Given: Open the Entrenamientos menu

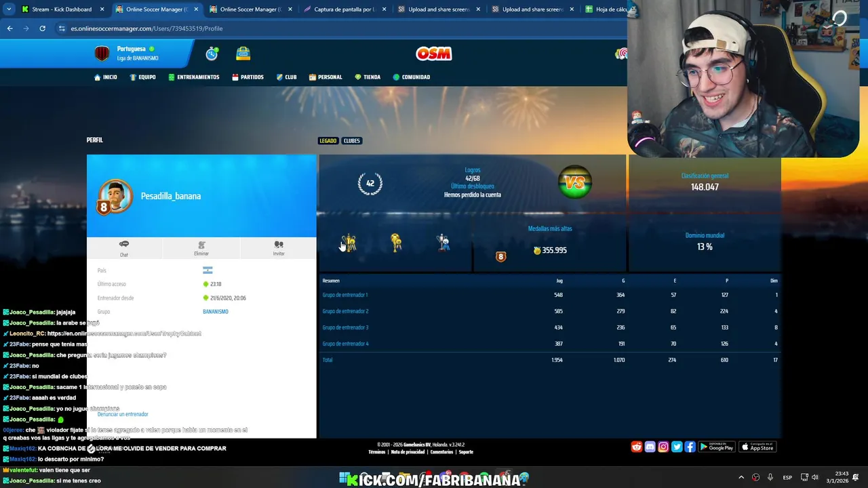Looking at the screenshot, I should tap(194, 77).
